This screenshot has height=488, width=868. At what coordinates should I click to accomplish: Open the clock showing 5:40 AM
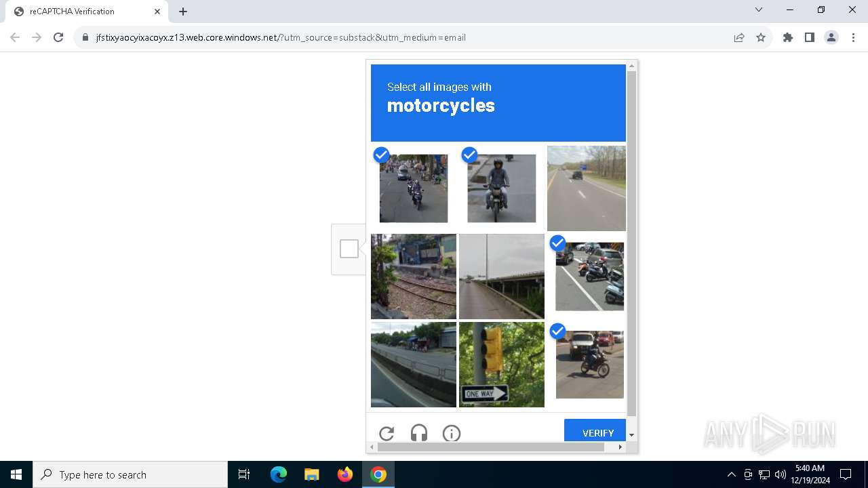click(x=810, y=474)
